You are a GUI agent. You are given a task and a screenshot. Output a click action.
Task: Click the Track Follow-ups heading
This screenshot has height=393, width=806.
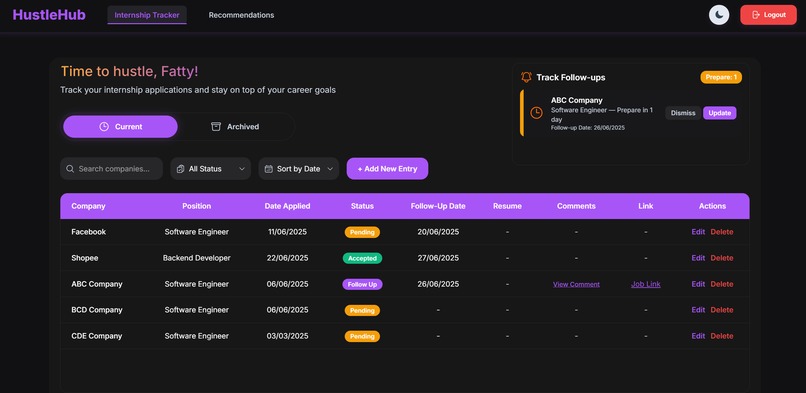(x=571, y=77)
